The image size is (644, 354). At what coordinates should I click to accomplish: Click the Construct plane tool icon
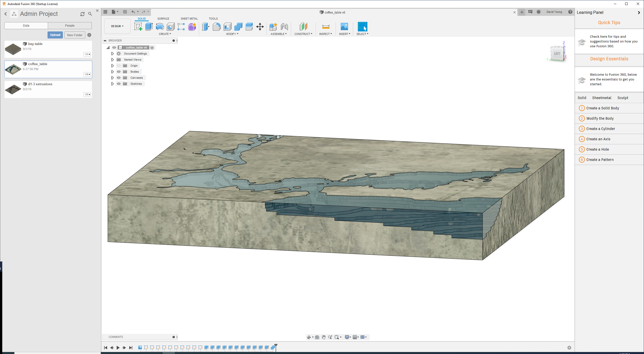point(303,27)
